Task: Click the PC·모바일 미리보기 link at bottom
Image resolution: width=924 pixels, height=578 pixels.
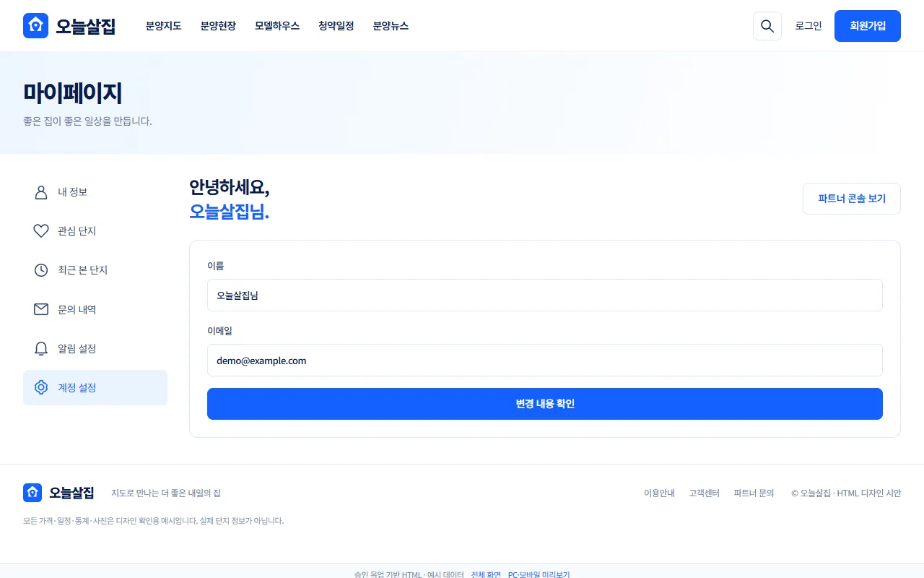Action: pos(539,574)
